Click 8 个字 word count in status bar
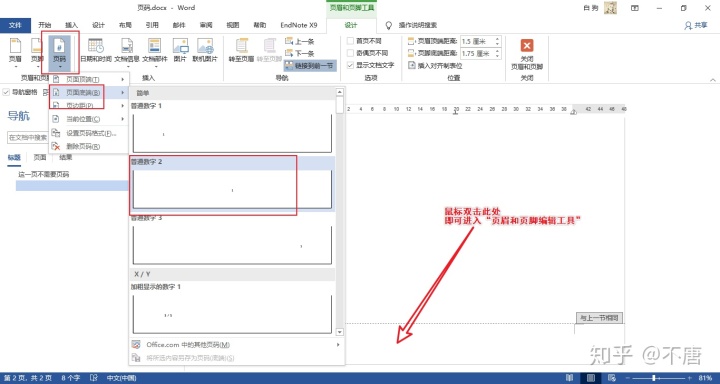 click(70, 378)
